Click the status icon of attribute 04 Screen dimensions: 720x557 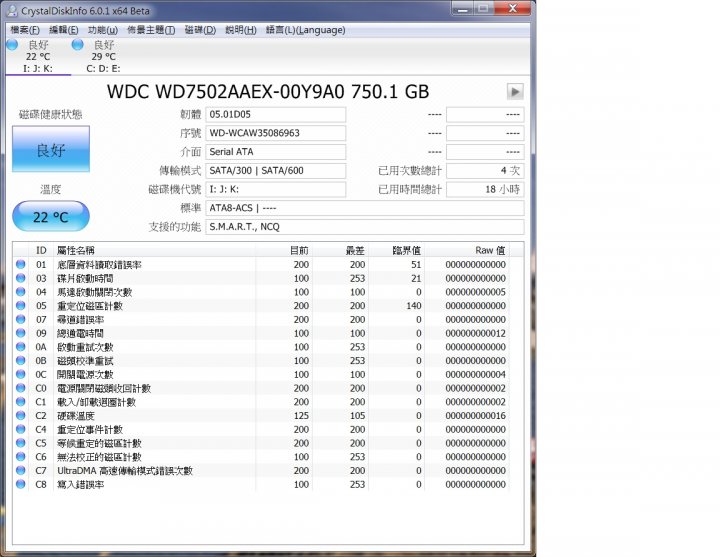[21, 292]
